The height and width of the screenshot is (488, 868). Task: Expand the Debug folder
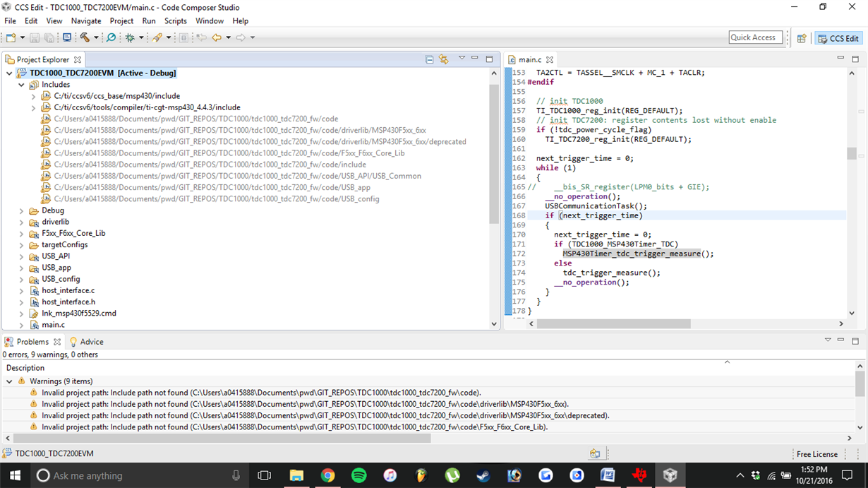[x=21, y=210]
